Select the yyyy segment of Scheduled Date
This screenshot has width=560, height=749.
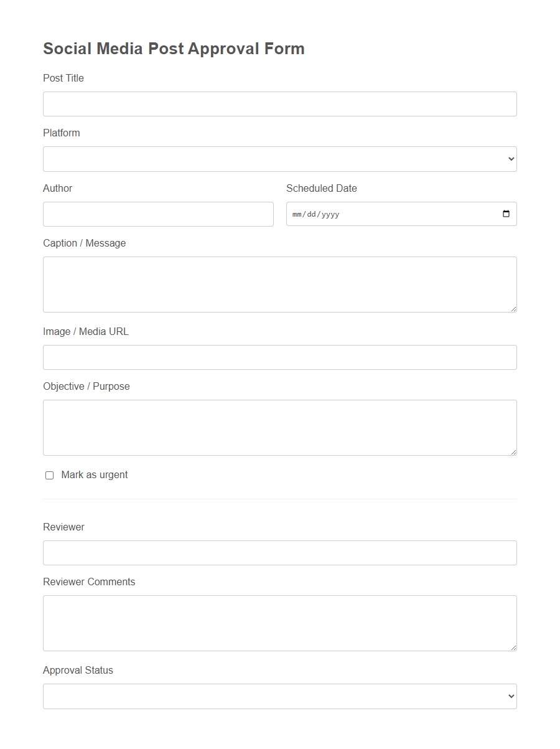tap(332, 214)
